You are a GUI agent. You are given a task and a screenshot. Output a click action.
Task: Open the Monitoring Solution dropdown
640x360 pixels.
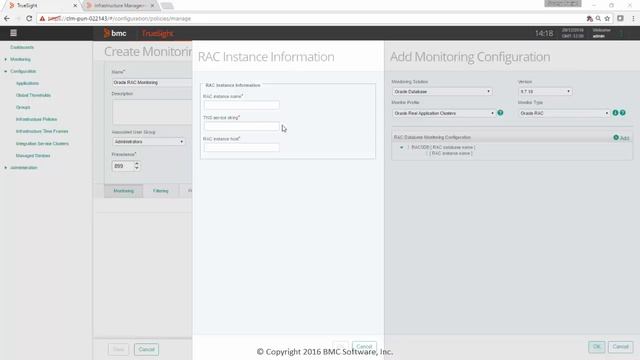coord(442,91)
